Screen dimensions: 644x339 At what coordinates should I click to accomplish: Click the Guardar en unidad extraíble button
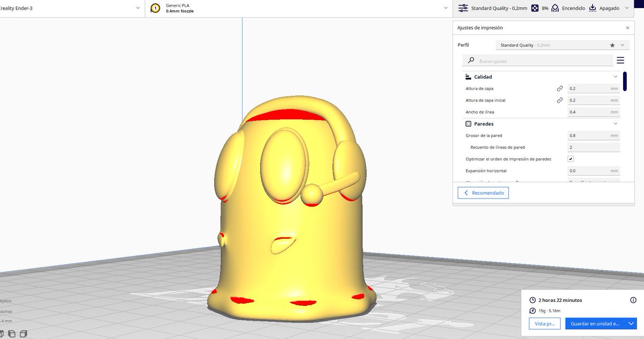click(595, 323)
